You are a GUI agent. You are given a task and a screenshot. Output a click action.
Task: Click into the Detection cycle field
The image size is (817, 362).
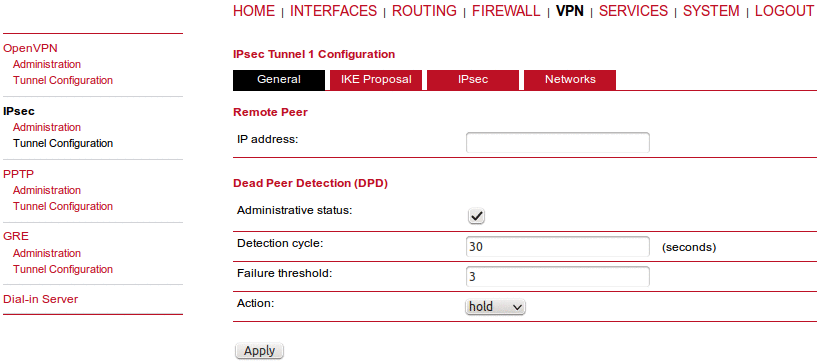tap(558, 246)
